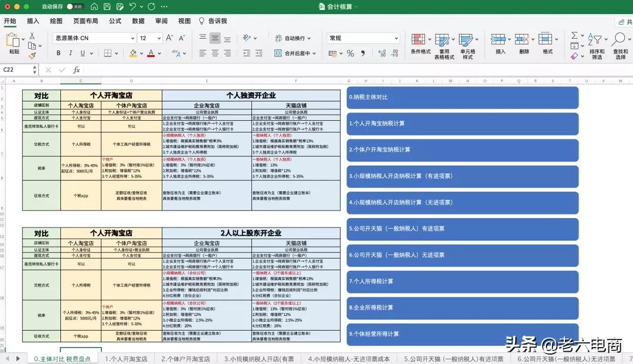Screen dimensions: 633x364
Task: Open Conditional Formatting (条件格式)
Action: [419, 41]
